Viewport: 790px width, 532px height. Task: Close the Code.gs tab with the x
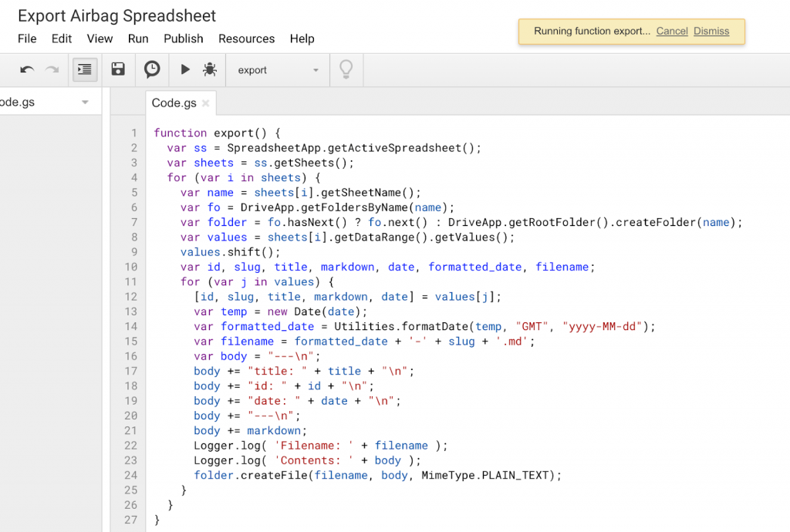pyautogui.click(x=205, y=103)
